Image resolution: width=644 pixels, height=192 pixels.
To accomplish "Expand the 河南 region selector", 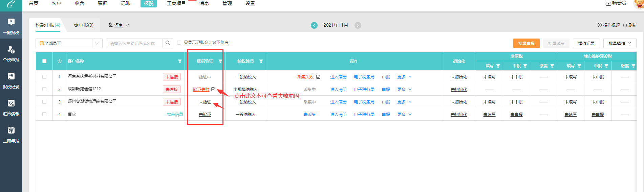I will [x=127, y=25].
